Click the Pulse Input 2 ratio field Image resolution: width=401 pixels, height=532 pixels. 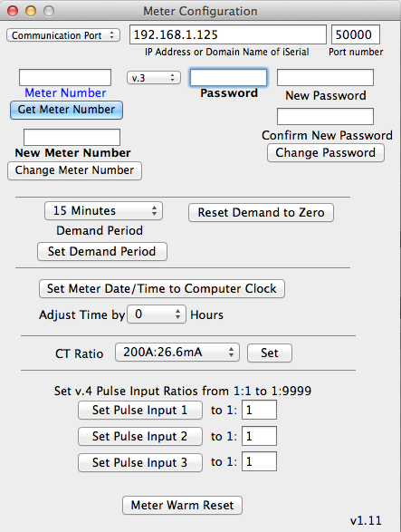259,436
